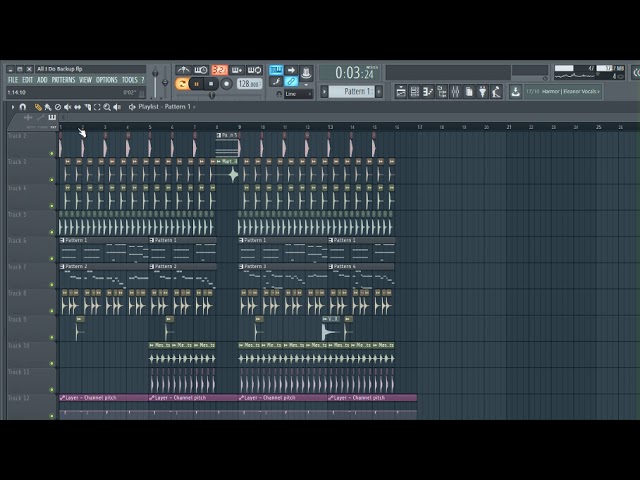Toggle the blue link grouping icon
This screenshot has width=640, height=480.
pos(291,82)
